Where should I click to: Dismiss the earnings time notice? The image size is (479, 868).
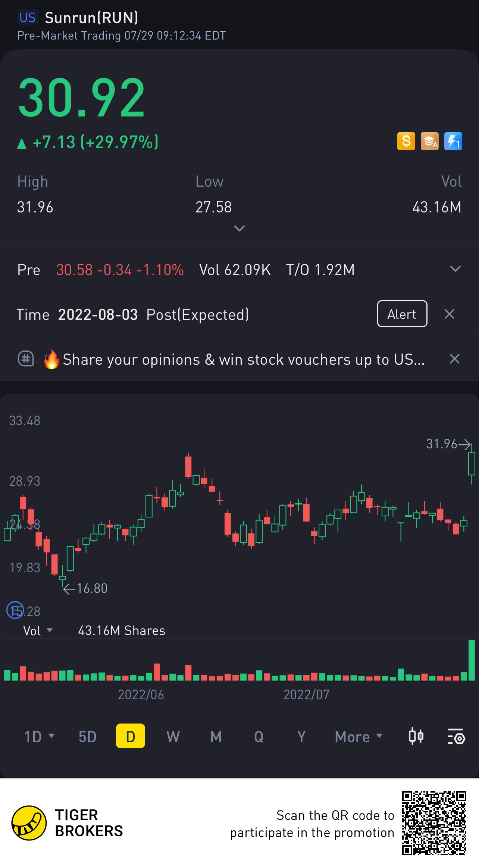[x=449, y=314]
